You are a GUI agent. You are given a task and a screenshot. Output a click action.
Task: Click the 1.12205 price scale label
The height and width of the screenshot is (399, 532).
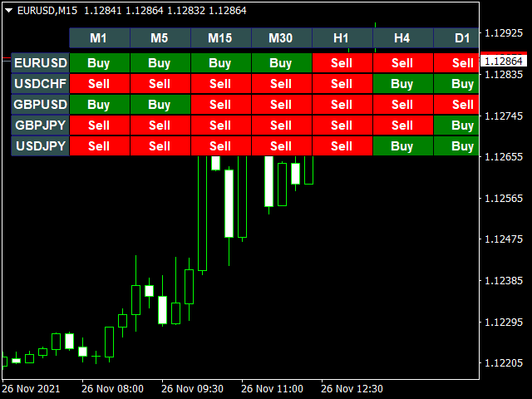pyautogui.click(x=504, y=363)
